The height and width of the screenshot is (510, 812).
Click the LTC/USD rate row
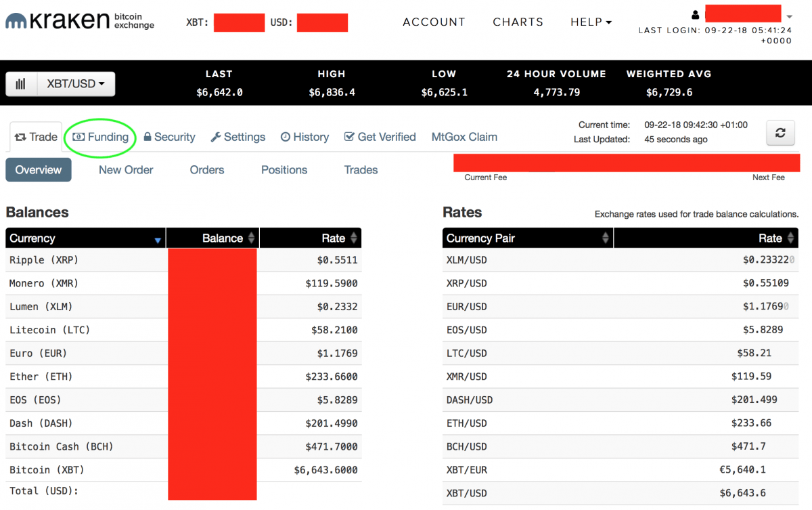tap(621, 354)
